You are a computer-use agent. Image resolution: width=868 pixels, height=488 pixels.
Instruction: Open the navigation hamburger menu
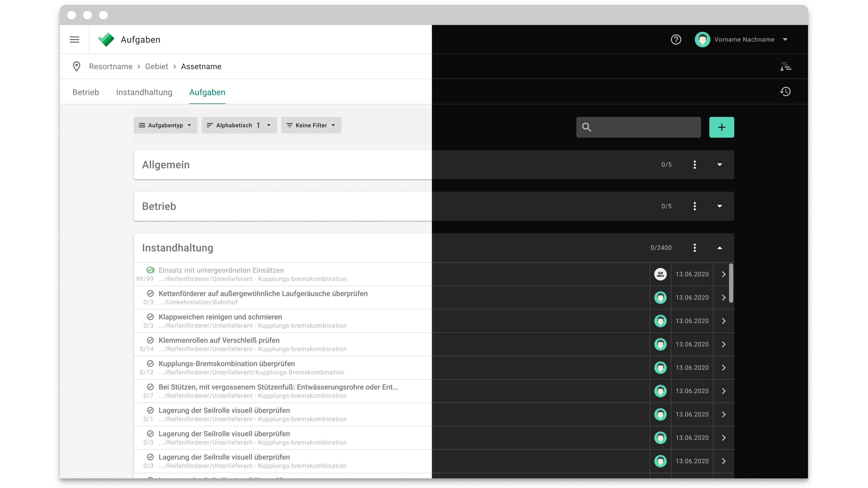[75, 39]
